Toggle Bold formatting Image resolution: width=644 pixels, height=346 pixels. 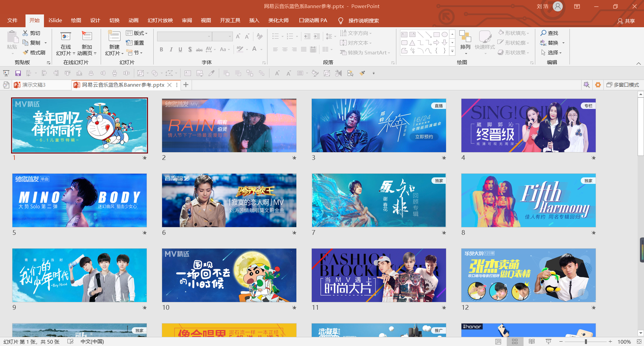point(161,49)
